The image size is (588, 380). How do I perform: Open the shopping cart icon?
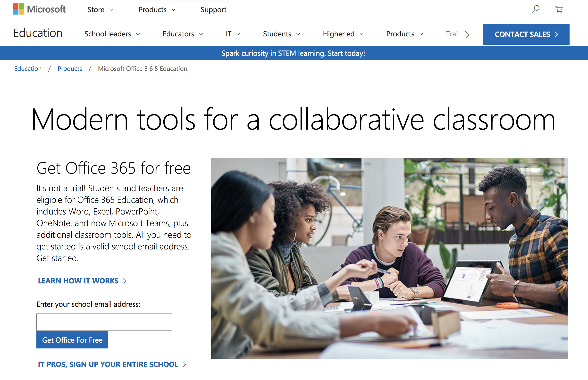pyautogui.click(x=559, y=9)
